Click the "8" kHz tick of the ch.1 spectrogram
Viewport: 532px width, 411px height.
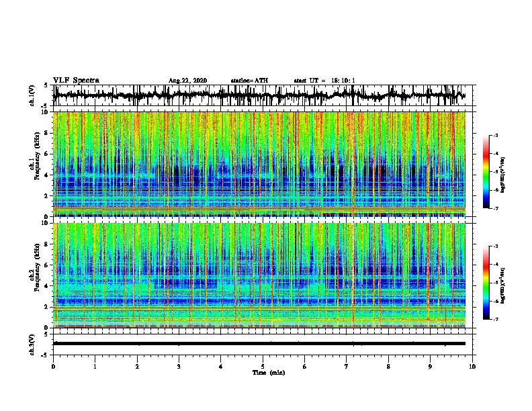point(46,133)
